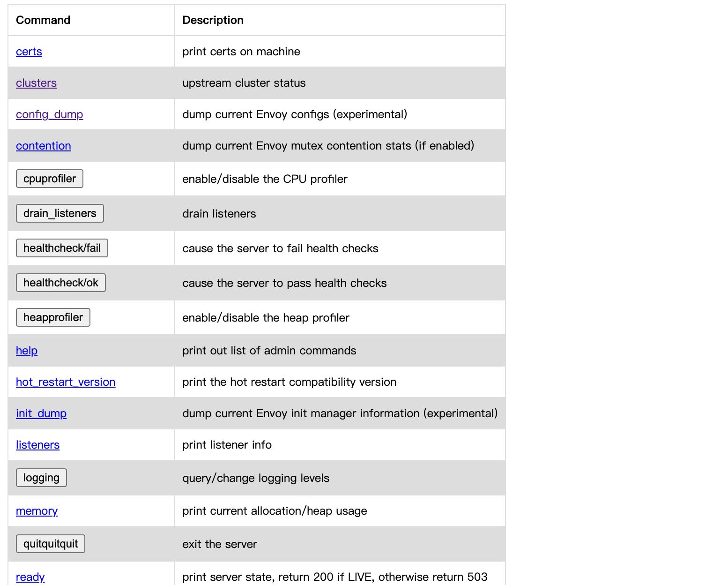Select the 'drain listeners' description text
The width and height of the screenshot is (728, 585).
click(219, 214)
